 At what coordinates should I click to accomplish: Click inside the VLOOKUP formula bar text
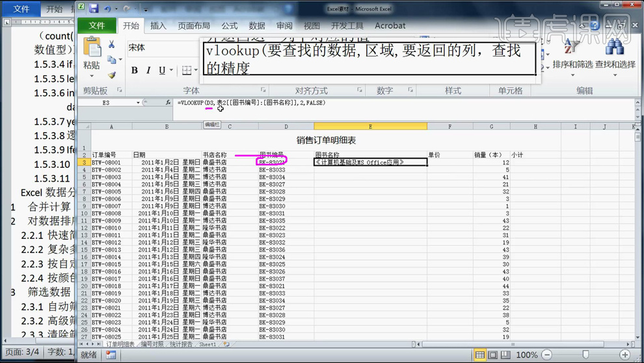pyautogui.click(x=251, y=103)
